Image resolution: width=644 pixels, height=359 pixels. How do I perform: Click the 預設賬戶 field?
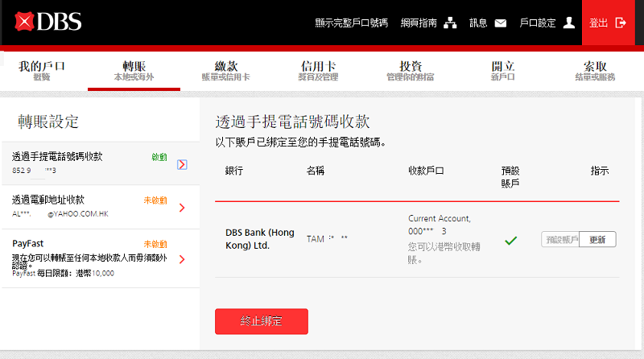(561, 240)
